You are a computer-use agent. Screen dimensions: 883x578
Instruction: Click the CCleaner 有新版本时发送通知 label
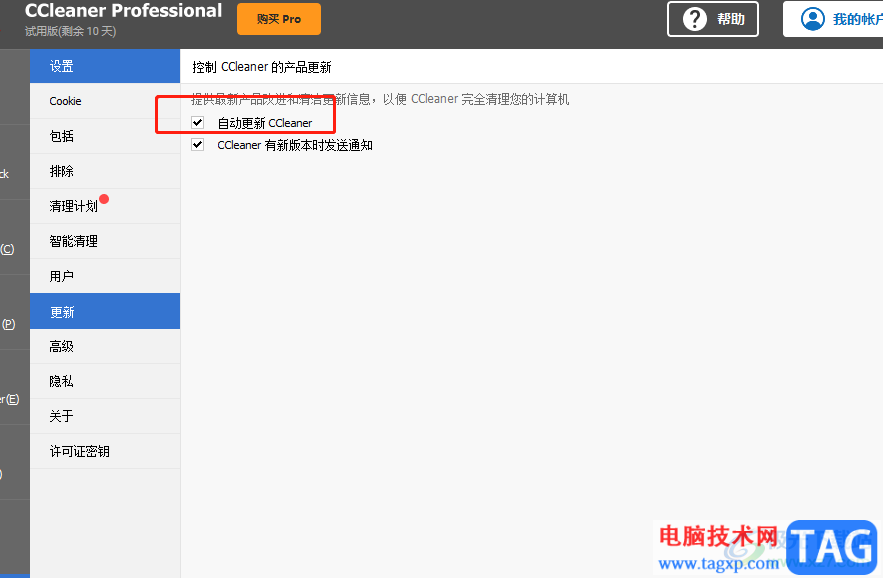click(295, 145)
